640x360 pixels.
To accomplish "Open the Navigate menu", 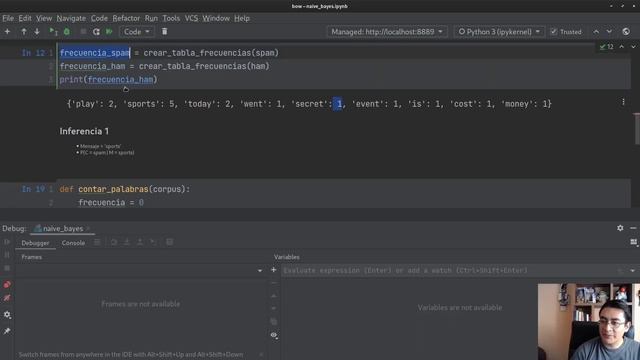I will (x=71, y=18).
